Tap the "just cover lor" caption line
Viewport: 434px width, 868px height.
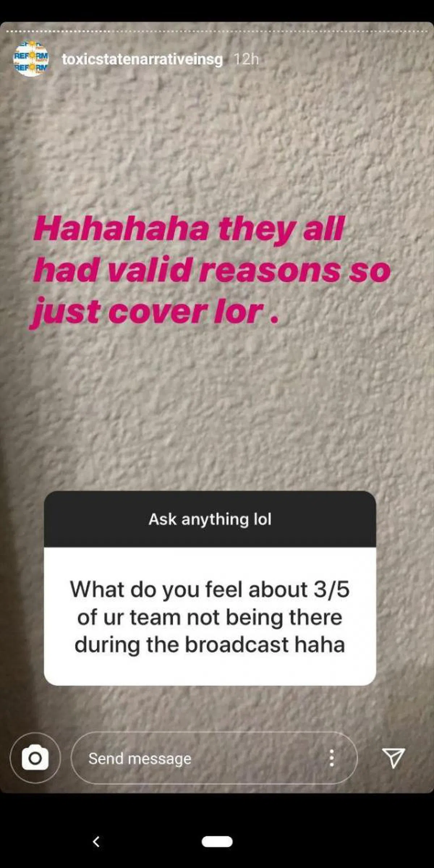point(155,312)
